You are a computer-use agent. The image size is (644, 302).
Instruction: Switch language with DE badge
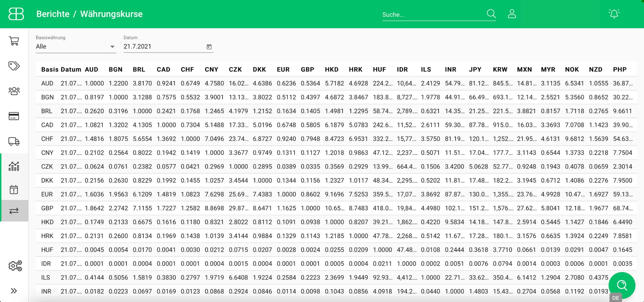point(616,298)
